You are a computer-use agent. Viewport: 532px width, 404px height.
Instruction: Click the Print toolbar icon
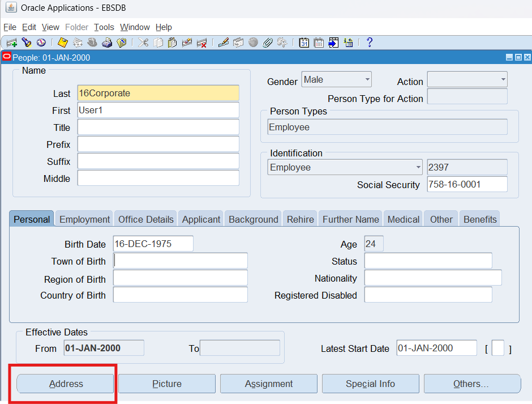(107, 42)
